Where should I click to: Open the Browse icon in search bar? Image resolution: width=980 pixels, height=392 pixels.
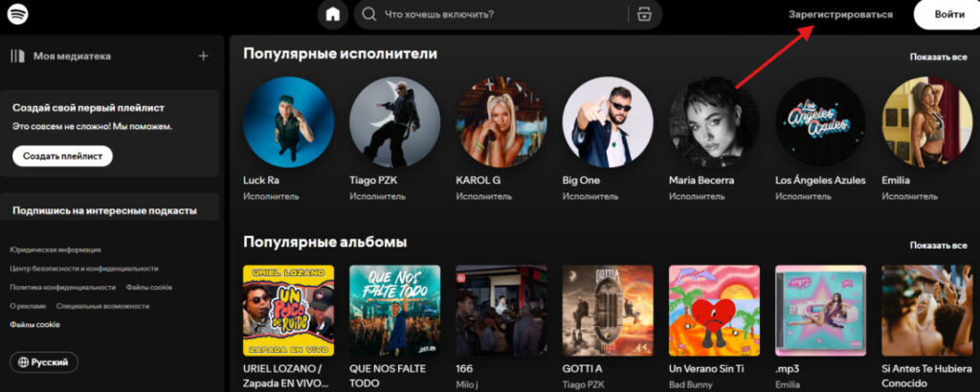pyautogui.click(x=645, y=14)
